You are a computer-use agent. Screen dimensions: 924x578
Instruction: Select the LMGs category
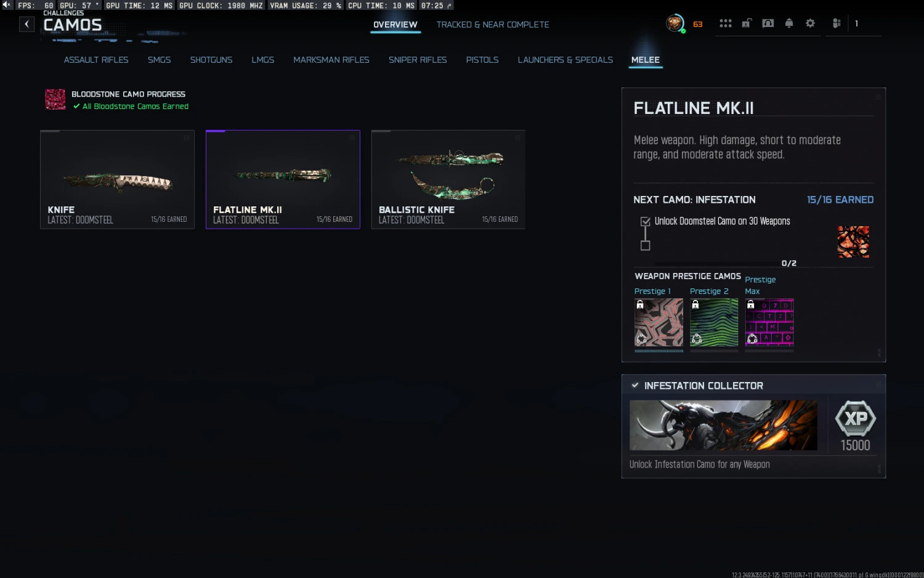click(263, 60)
